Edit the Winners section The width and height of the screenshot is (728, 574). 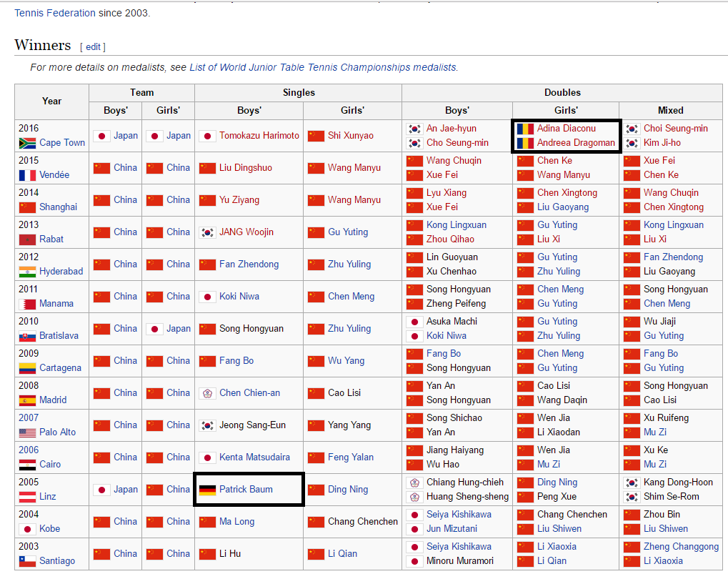(x=93, y=47)
